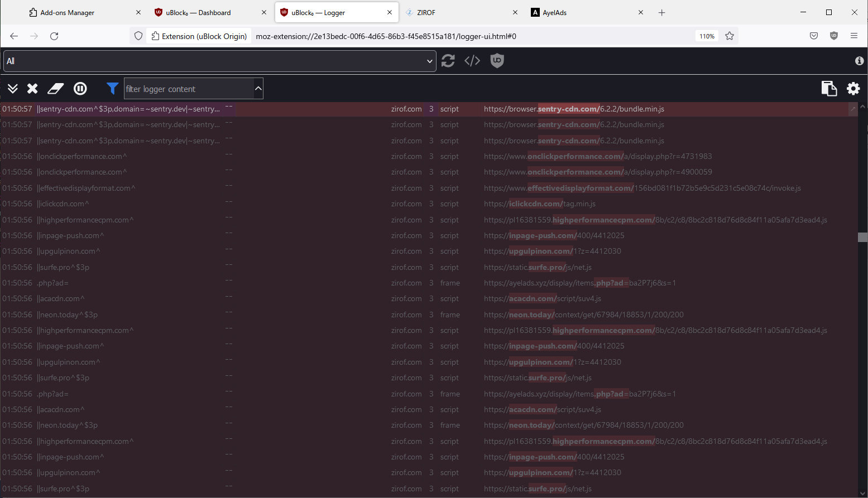Bookmark this page with the star icon

coord(730,36)
